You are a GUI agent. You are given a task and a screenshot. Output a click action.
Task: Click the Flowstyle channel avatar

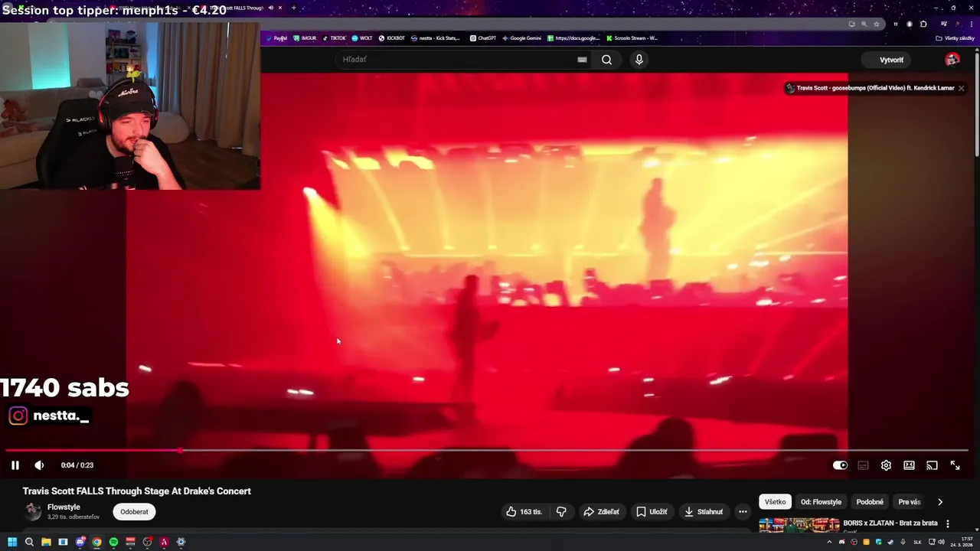coord(33,511)
